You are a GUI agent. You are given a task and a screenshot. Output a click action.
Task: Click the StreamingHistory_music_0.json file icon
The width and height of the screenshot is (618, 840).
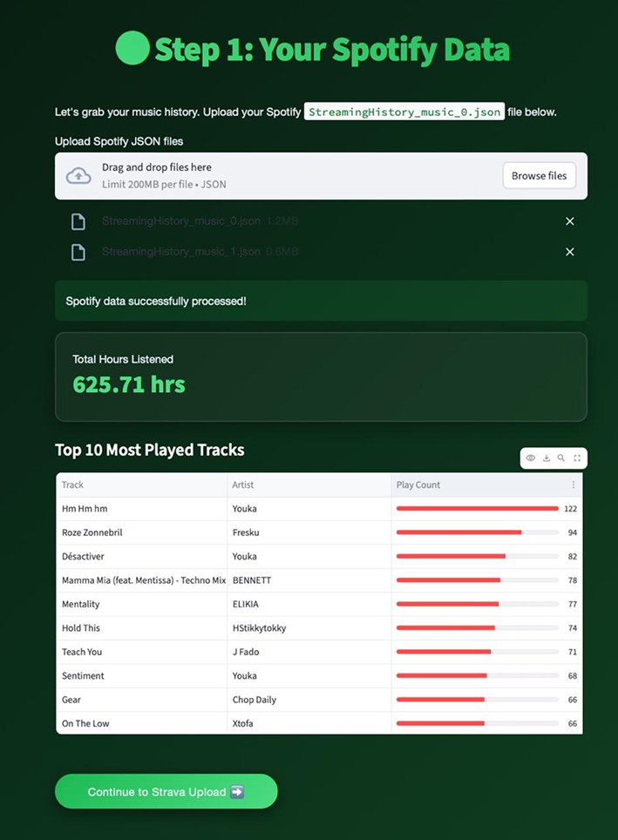point(78,221)
